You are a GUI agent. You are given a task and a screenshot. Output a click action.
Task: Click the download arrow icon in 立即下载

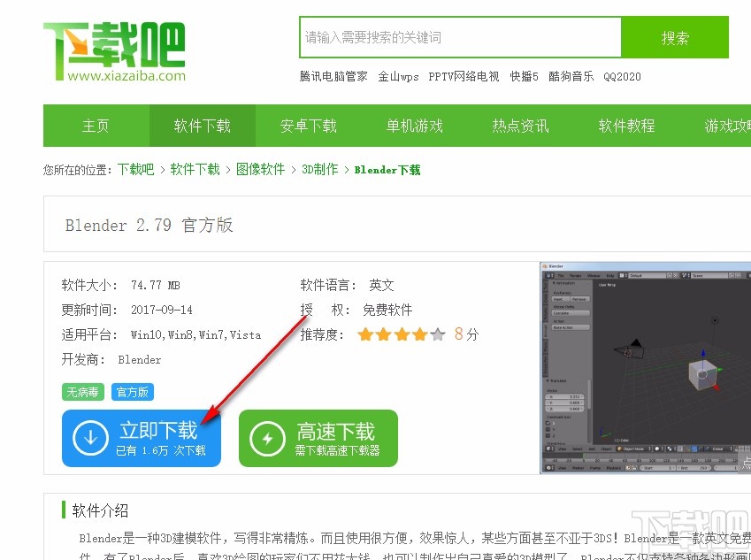[90, 438]
